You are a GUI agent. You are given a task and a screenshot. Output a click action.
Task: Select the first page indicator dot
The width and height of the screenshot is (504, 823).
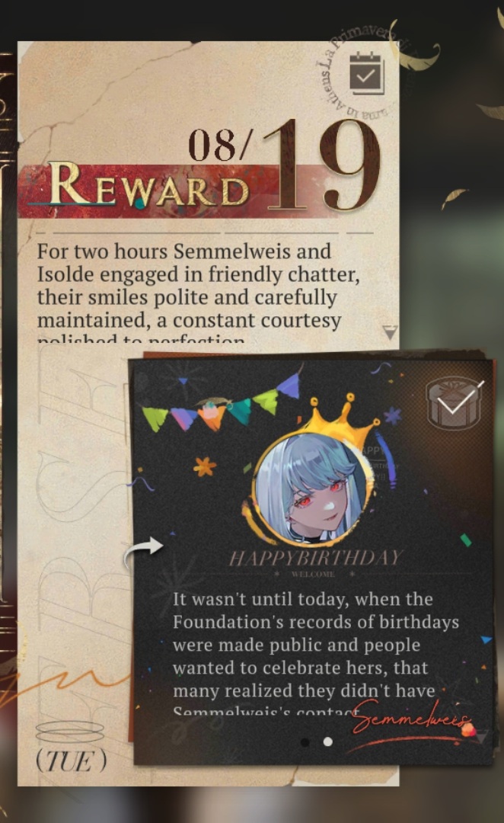click(x=305, y=741)
